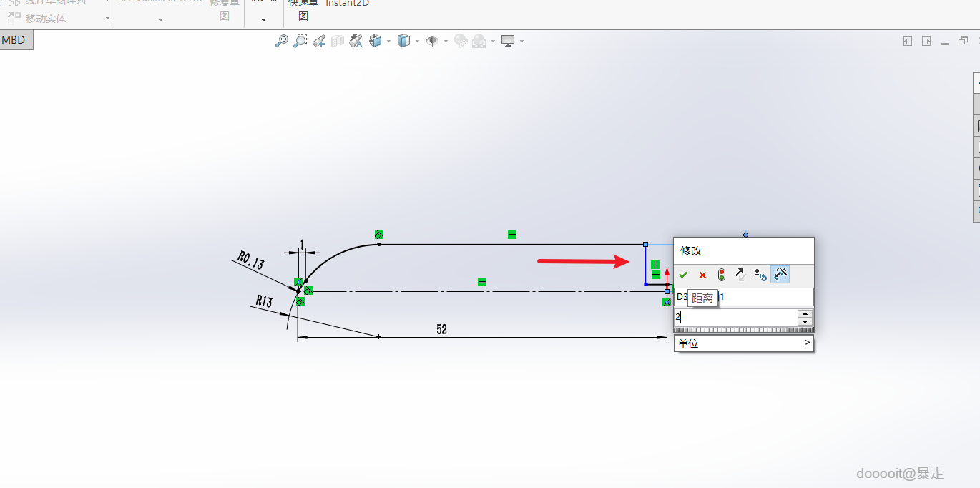Expand the Display Style dropdown arrow
The image size is (980, 488).
[x=417, y=42]
